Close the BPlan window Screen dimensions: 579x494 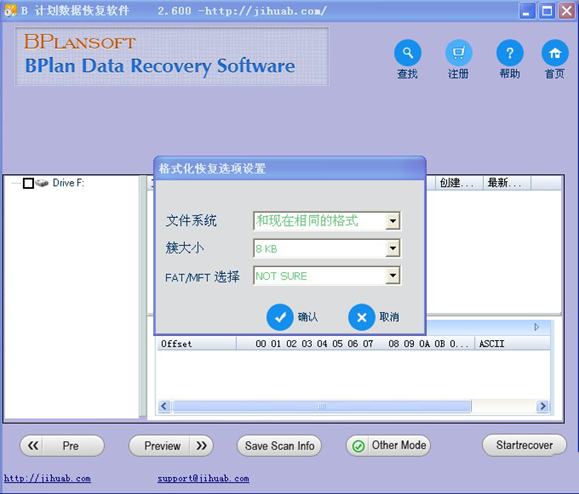(567, 11)
